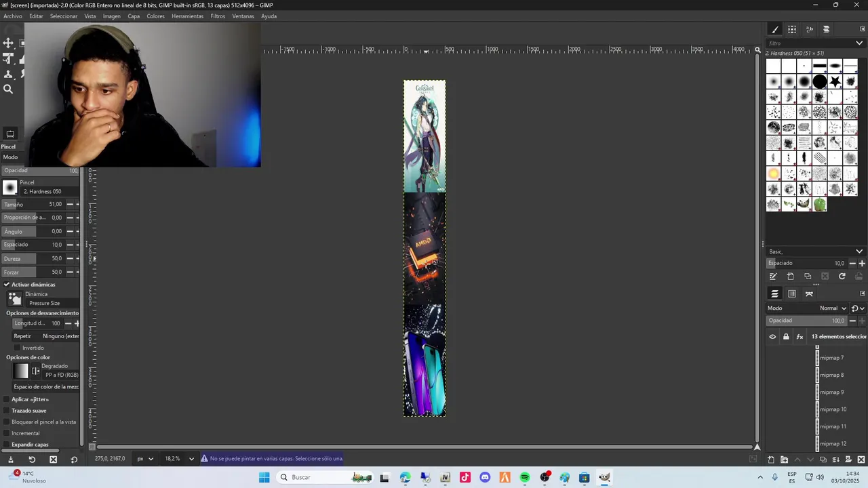Open the Seleccionar menu

[64, 16]
